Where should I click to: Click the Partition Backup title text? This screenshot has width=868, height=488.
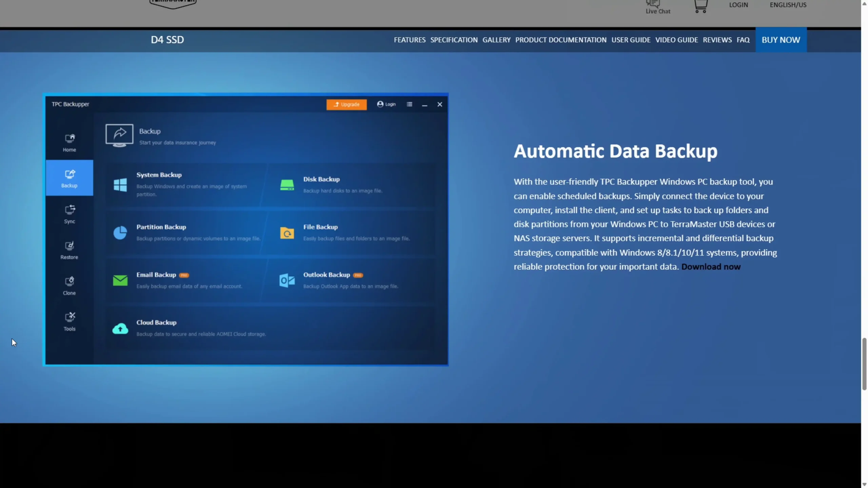(161, 227)
